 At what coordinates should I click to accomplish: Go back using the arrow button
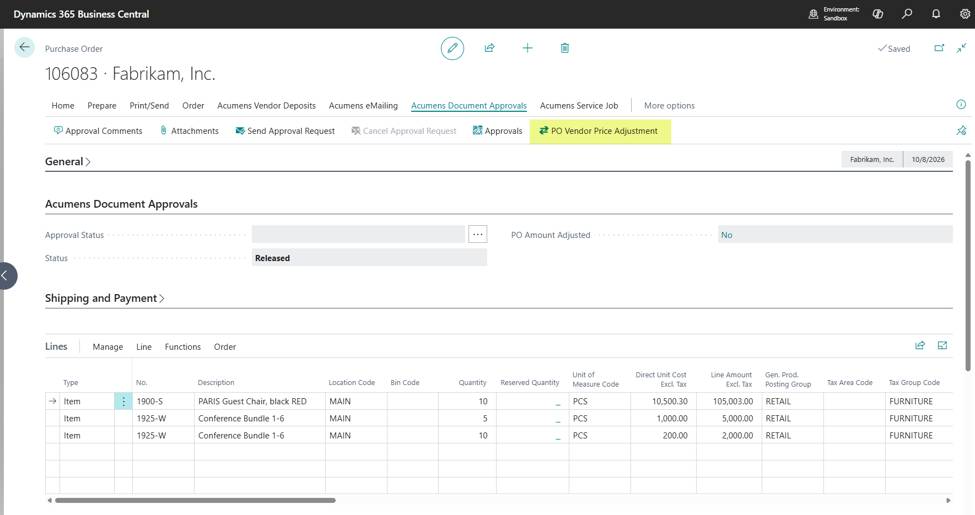pos(24,47)
